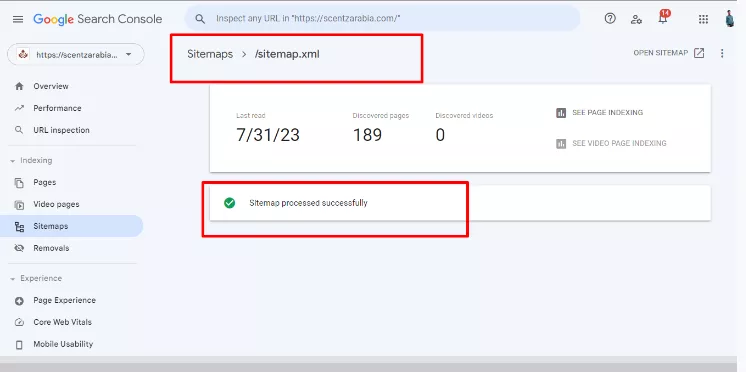Open users and permissions settings icon
Image resolution: width=746 pixels, height=372 pixels.
(636, 19)
